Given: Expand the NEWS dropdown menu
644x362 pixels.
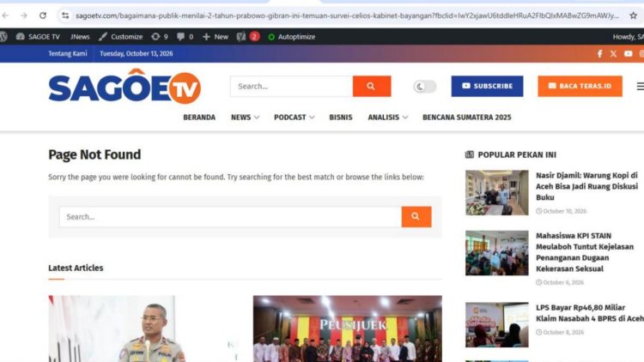Looking at the screenshot, I should pyautogui.click(x=246, y=118).
